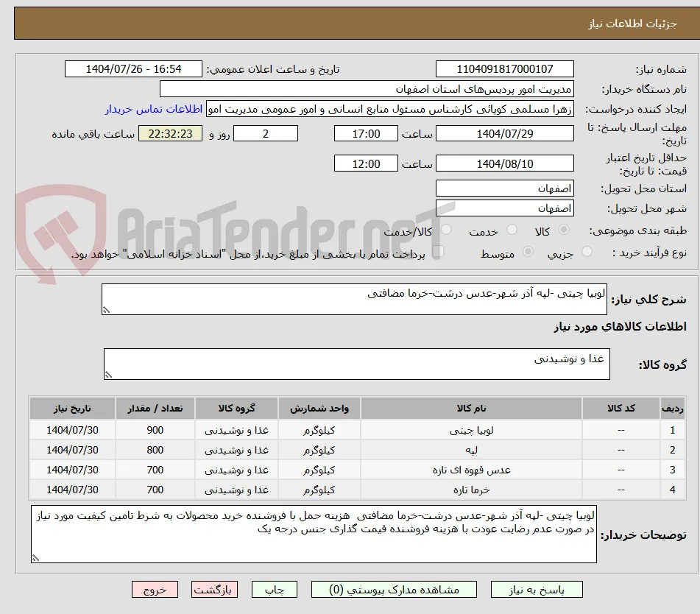Screen dimensions: 700x614
Task: Click the deadline time field 17:00
Action: coord(366,133)
